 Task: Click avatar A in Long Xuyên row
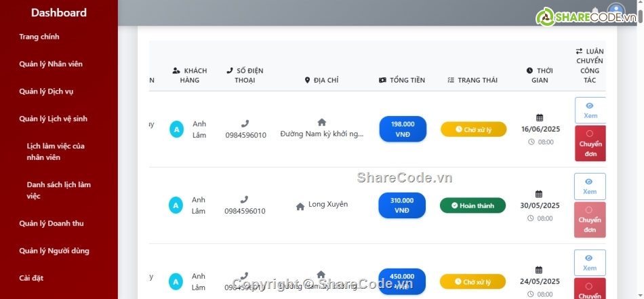176,205
